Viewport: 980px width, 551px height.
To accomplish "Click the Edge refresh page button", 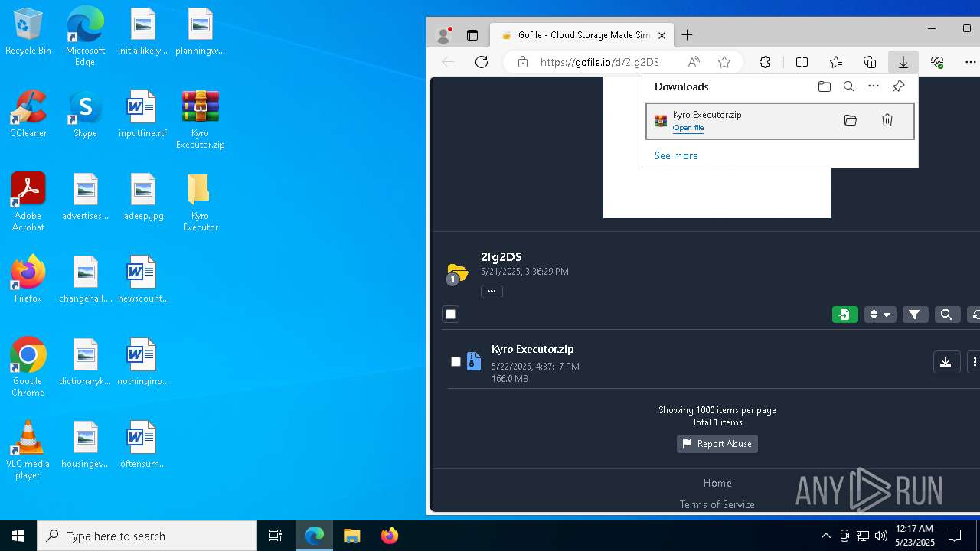I will pos(482,62).
